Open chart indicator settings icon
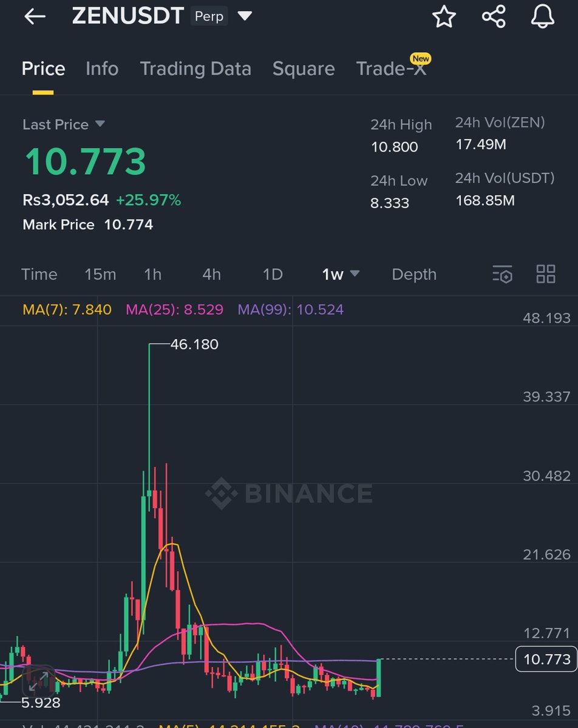This screenshot has height=728, width=578. (503, 274)
